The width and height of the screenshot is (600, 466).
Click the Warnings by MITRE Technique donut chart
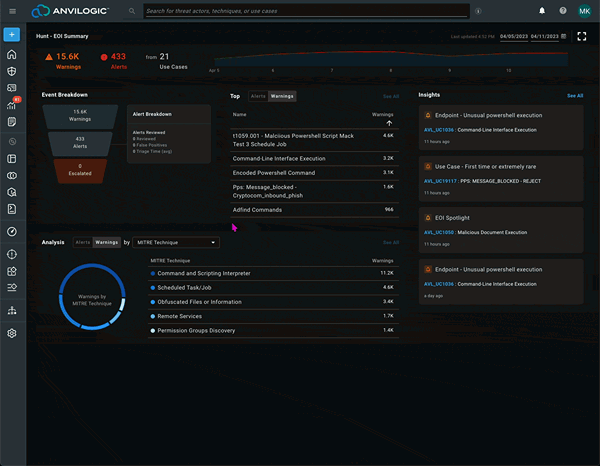(x=92, y=297)
